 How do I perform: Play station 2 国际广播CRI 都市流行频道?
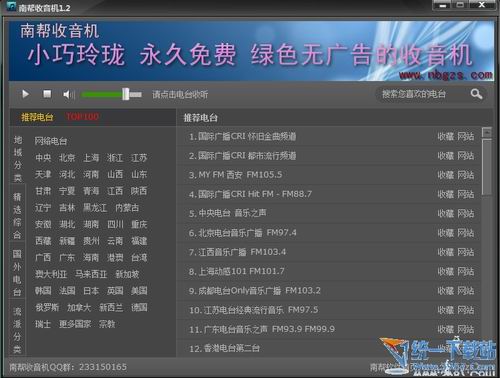pos(242,156)
